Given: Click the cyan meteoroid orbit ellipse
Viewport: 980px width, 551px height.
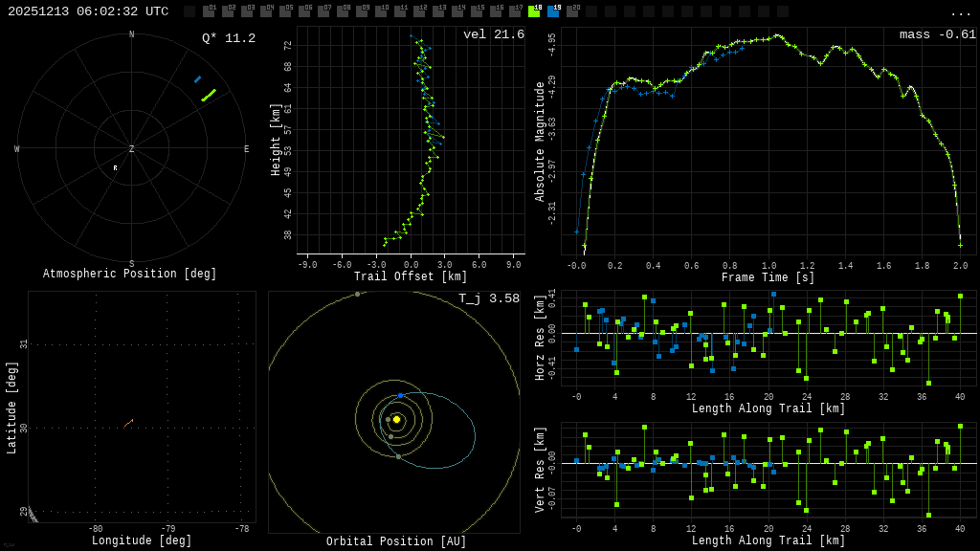Looking at the screenshot, I should click(x=475, y=435).
